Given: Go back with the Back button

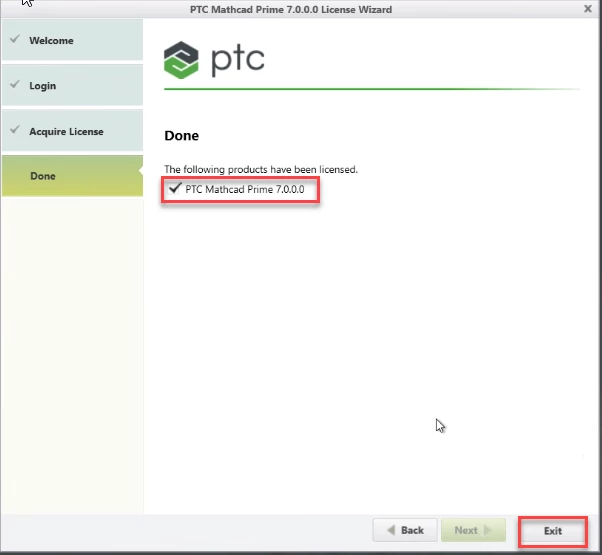Looking at the screenshot, I should click(405, 530).
